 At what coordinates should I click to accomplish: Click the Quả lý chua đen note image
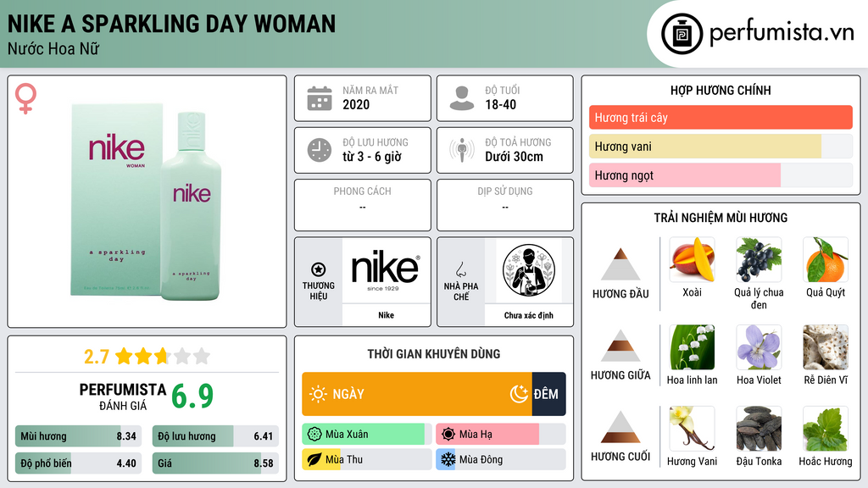pos(759,259)
